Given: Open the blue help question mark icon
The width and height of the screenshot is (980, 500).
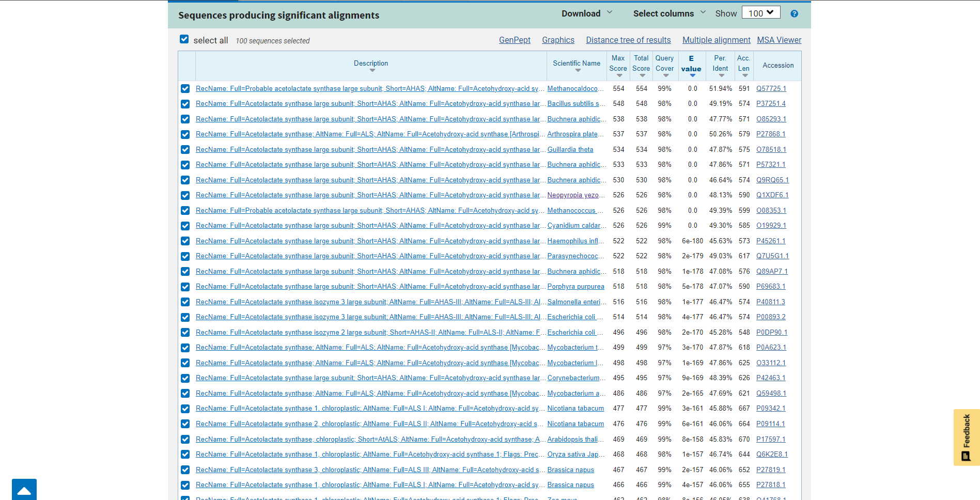Looking at the screenshot, I should tap(794, 14).
